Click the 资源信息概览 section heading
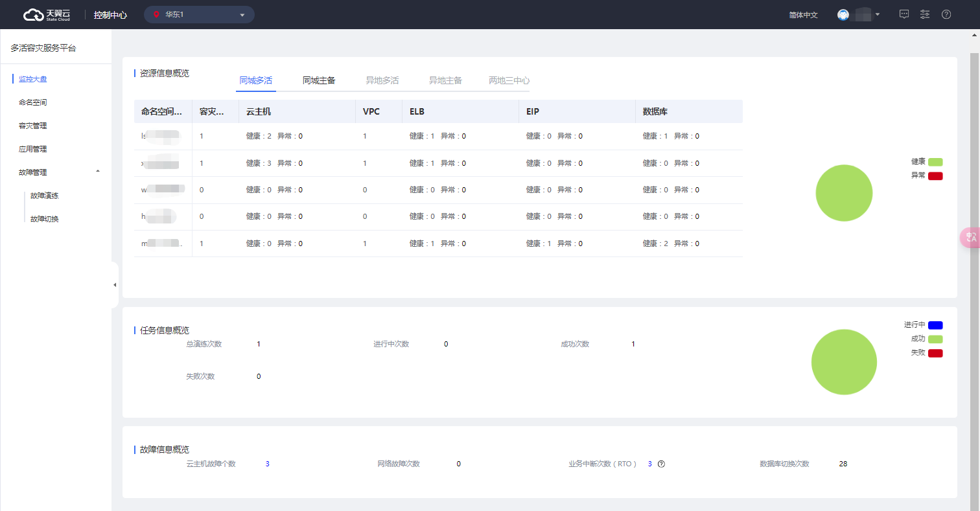980x511 pixels. coord(165,73)
